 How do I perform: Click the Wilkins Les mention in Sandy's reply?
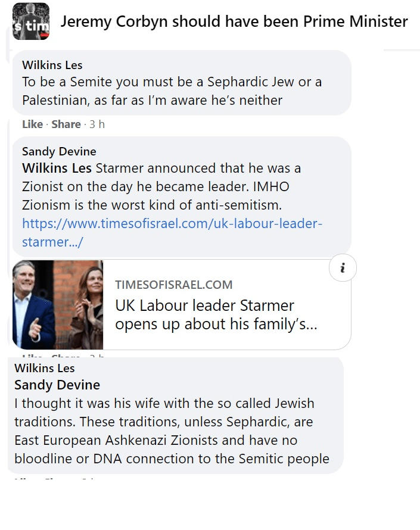(57, 168)
